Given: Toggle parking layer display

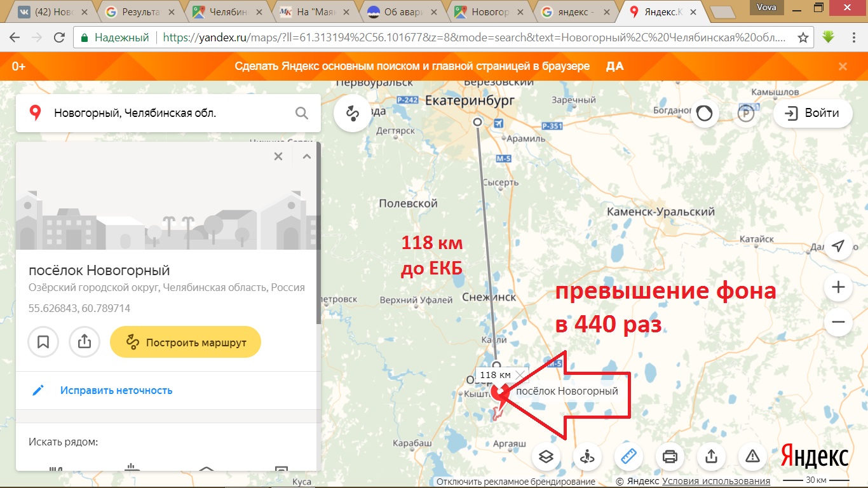Looking at the screenshot, I should click(x=745, y=114).
